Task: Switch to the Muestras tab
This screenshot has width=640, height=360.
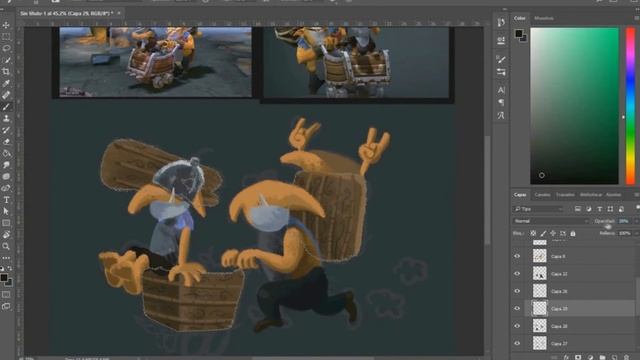Action: pyautogui.click(x=544, y=18)
